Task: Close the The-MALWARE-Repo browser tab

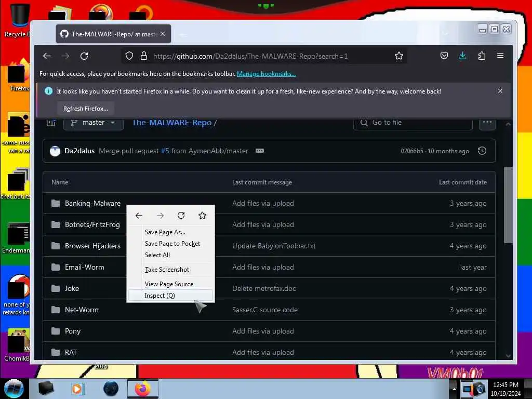Action: (x=163, y=34)
